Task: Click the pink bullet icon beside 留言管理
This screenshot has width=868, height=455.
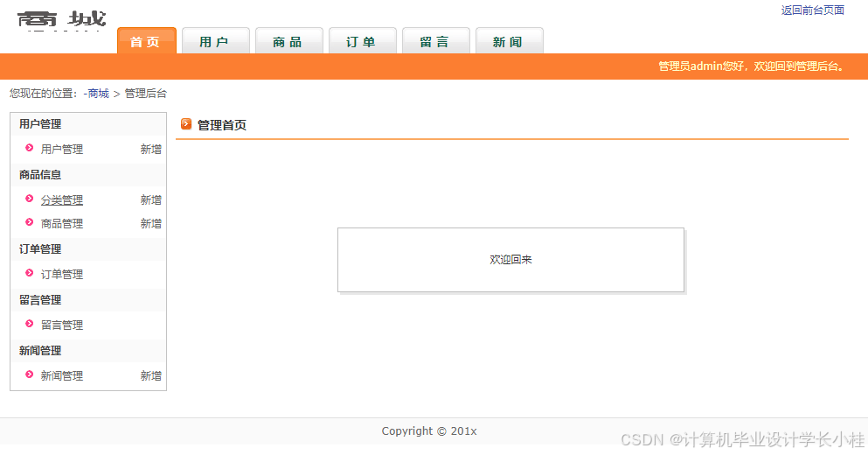Action: coord(30,323)
